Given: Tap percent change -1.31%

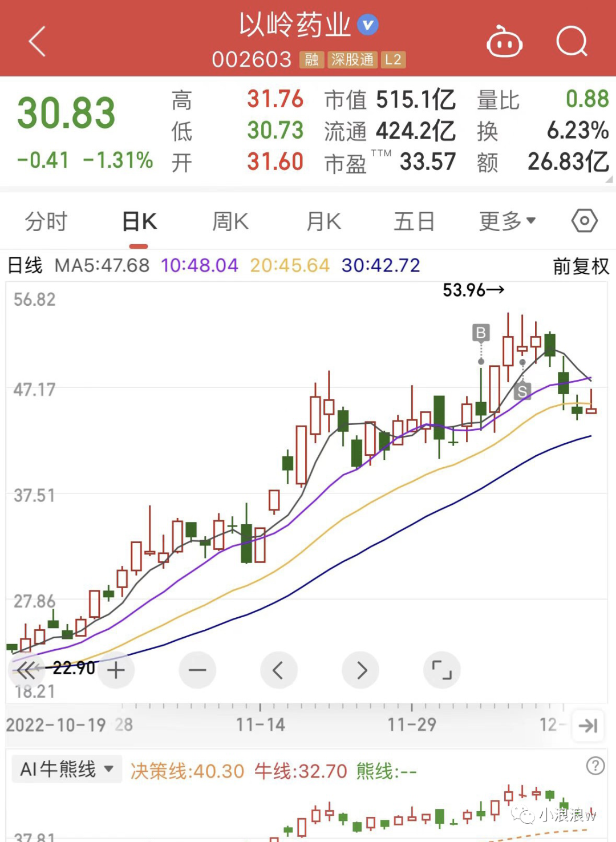Looking at the screenshot, I should pos(118,160).
